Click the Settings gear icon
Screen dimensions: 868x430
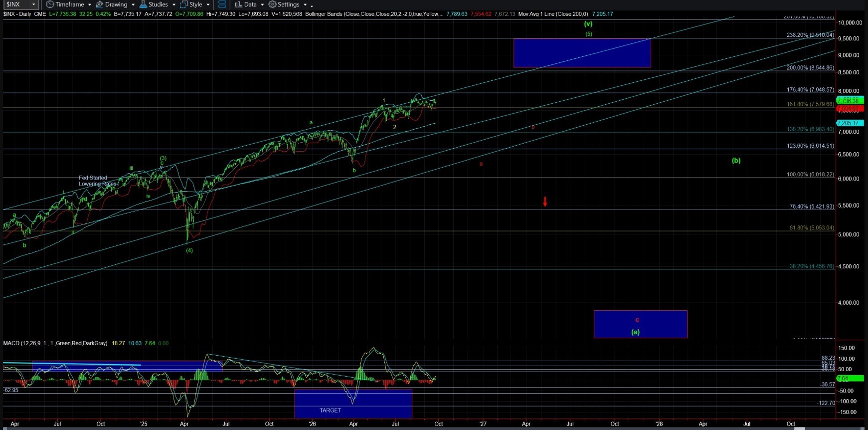coord(272,4)
